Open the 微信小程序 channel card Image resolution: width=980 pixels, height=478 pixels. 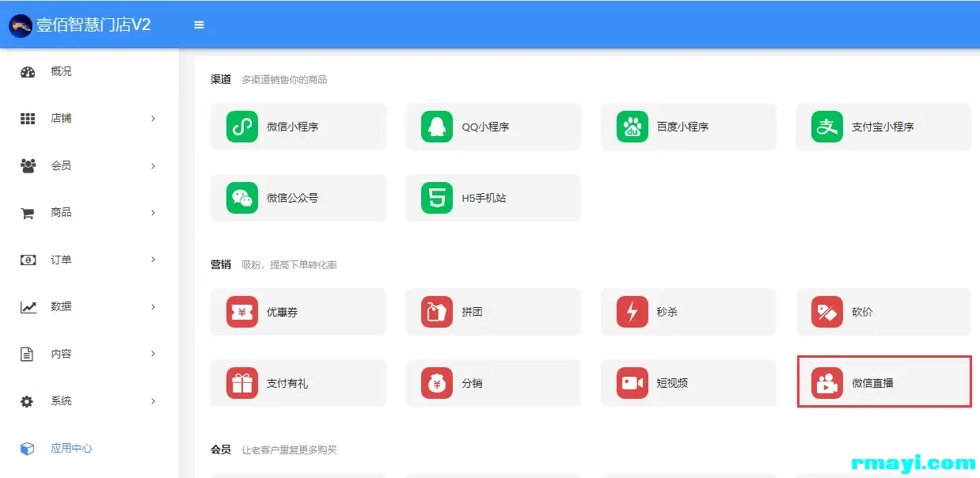[x=298, y=127]
